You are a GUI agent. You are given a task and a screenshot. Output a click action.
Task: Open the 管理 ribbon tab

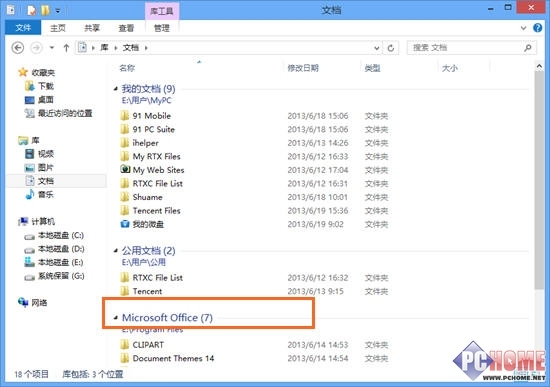click(162, 28)
